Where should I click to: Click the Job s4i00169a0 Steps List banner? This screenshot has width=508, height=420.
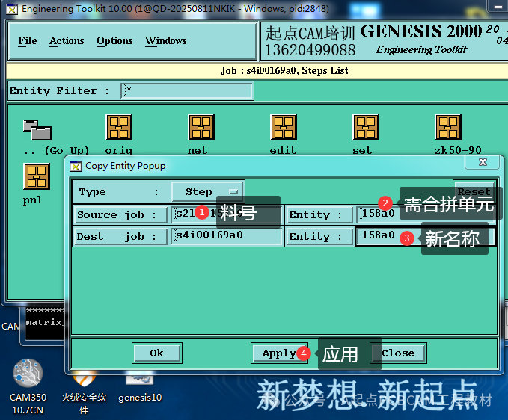[284, 70]
